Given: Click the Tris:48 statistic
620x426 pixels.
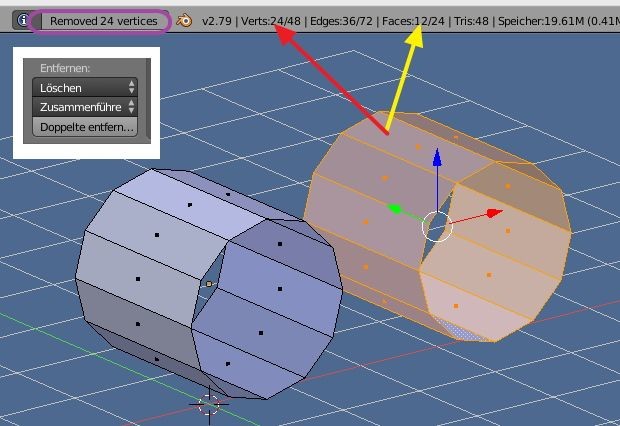Looking at the screenshot, I should click(471, 21).
